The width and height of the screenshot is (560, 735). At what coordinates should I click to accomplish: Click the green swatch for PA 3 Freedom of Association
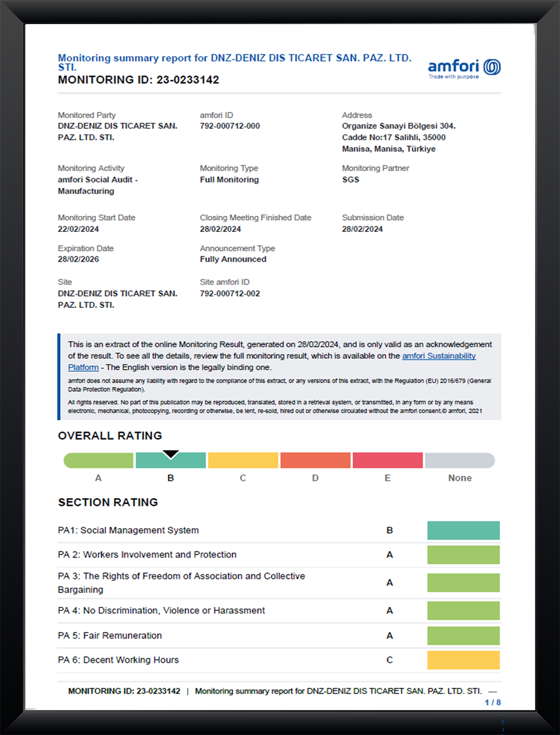coord(463,583)
